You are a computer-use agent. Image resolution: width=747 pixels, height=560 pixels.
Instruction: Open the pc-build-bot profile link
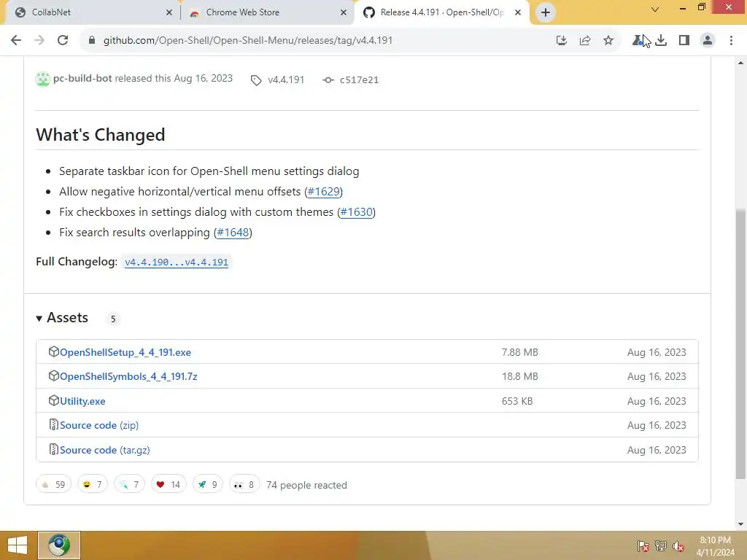coord(82,78)
